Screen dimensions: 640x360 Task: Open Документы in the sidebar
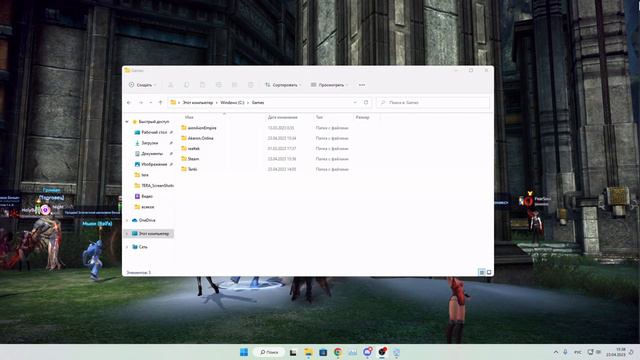point(151,153)
